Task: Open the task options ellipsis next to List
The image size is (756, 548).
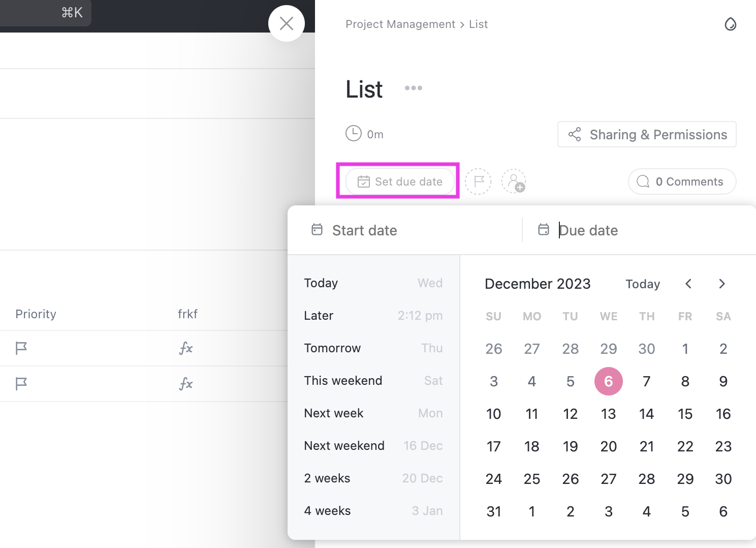Action: click(413, 87)
